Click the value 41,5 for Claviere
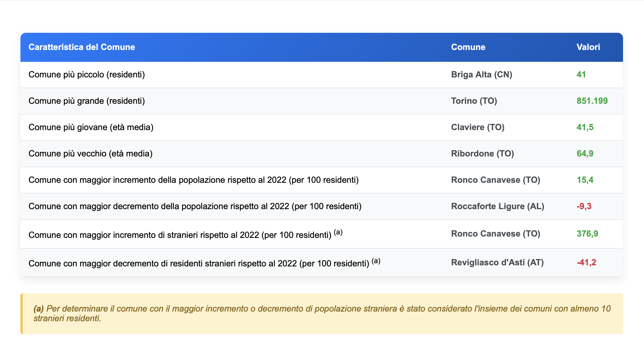The image size is (644, 343). (585, 127)
